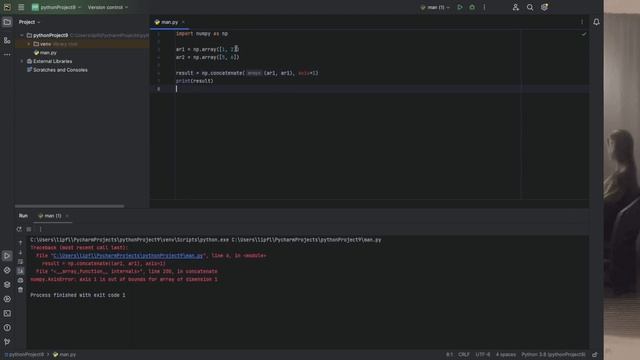Open Problems tool window icon
Image resolution: width=640 pixels, height=360 pixels.
[x=7, y=327]
